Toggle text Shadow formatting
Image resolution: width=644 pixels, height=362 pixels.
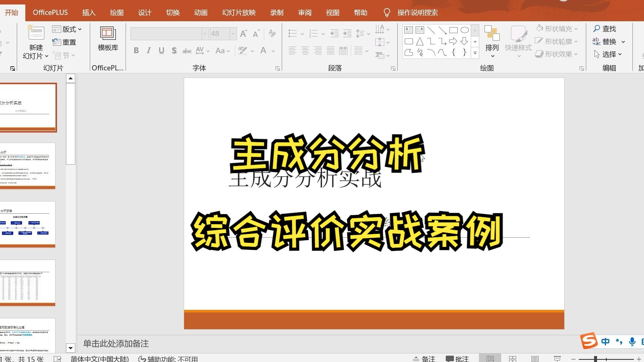pos(174,50)
